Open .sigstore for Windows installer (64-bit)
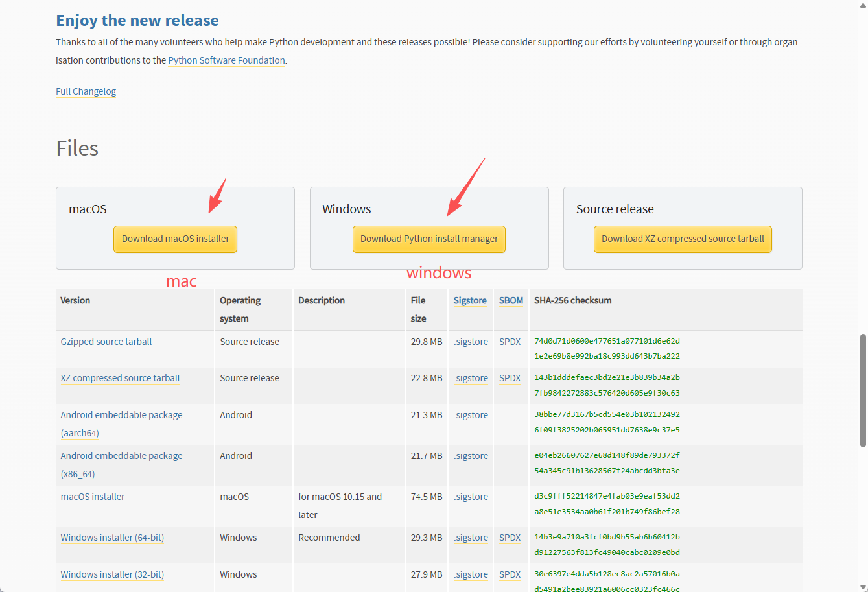This screenshot has height=592, width=868. (x=471, y=538)
